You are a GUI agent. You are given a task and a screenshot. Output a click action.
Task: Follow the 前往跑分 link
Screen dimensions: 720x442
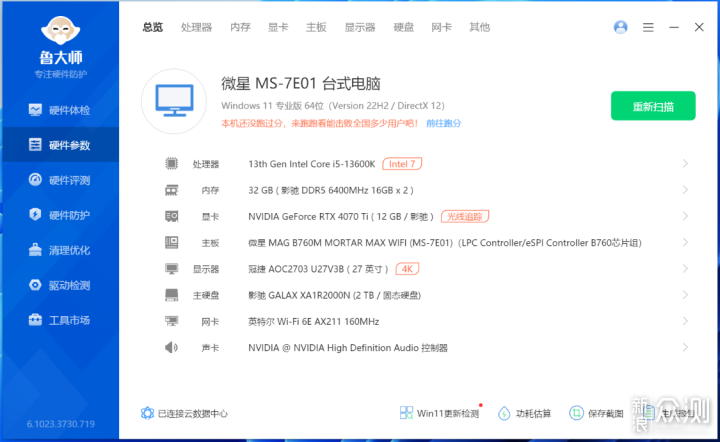[x=444, y=123]
